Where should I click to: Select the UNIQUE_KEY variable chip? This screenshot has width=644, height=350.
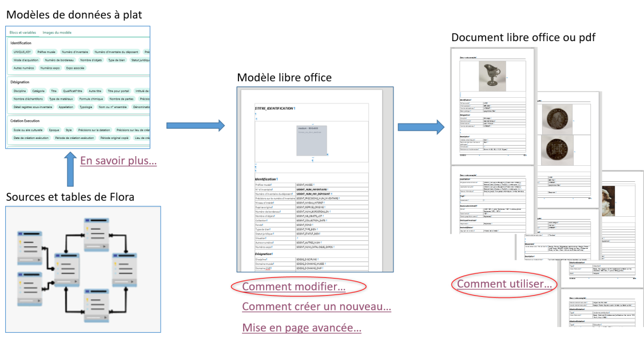click(22, 52)
